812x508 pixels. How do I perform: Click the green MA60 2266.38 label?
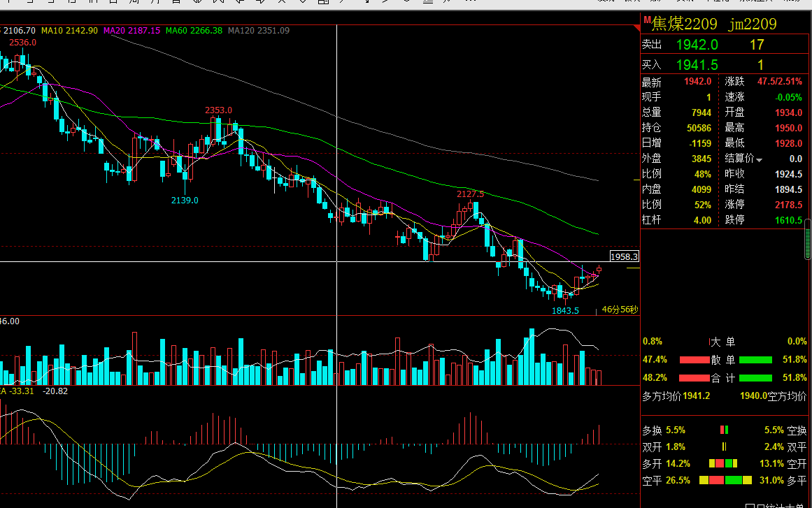click(x=194, y=31)
